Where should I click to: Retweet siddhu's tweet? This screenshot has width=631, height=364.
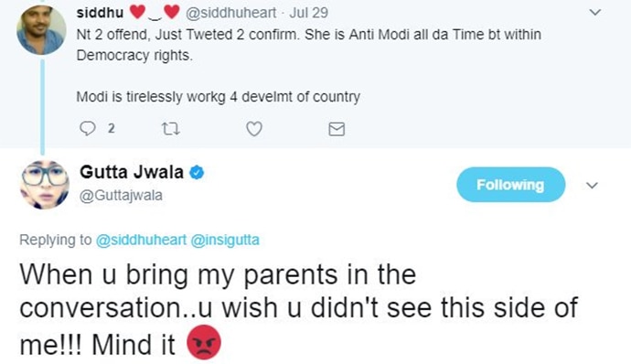coord(171,129)
